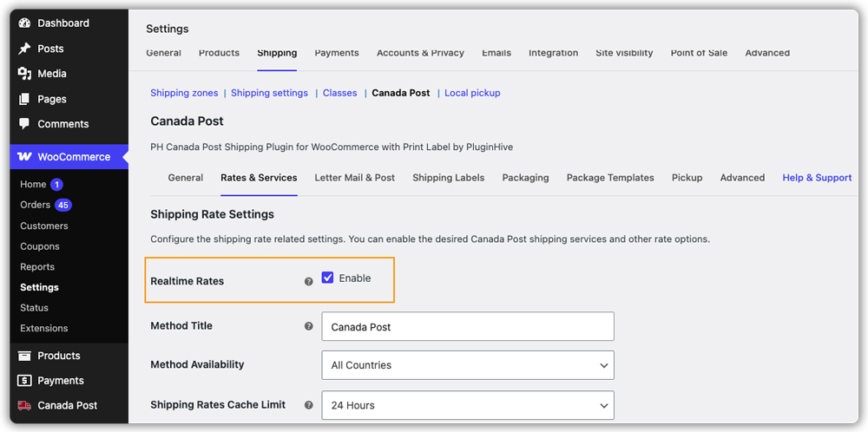Viewport: 868px width, 432px height.
Task: Open the Coupons submenu item
Action: tap(40, 246)
